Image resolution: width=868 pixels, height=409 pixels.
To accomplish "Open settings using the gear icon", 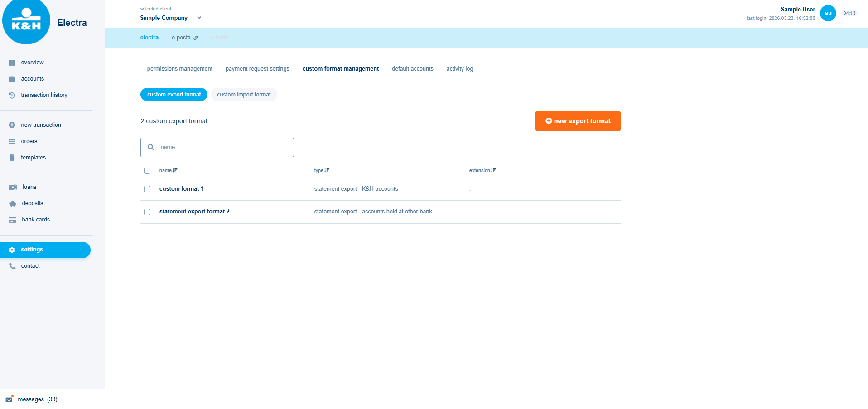I will coord(12,250).
